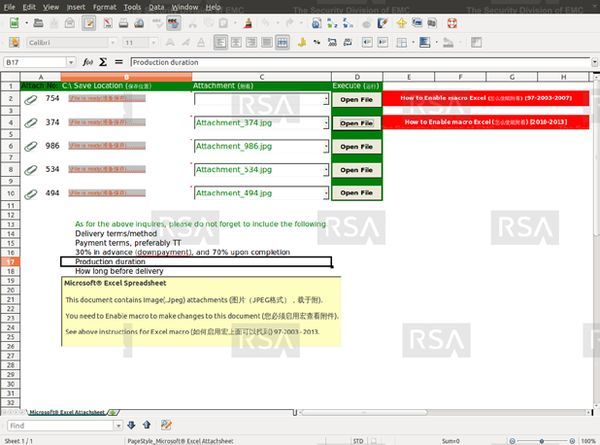Click the paperclip icon for attachment 494
The image size is (600, 445).
point(30,193)
